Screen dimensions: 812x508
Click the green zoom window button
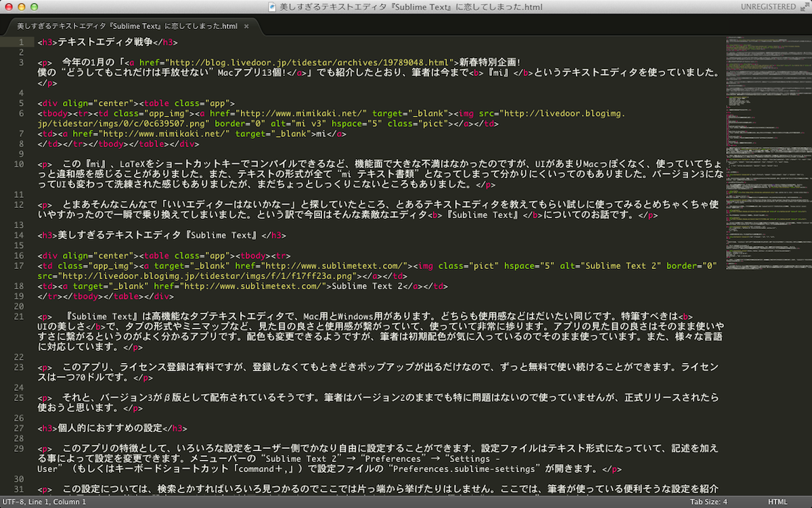coord(35,7)
